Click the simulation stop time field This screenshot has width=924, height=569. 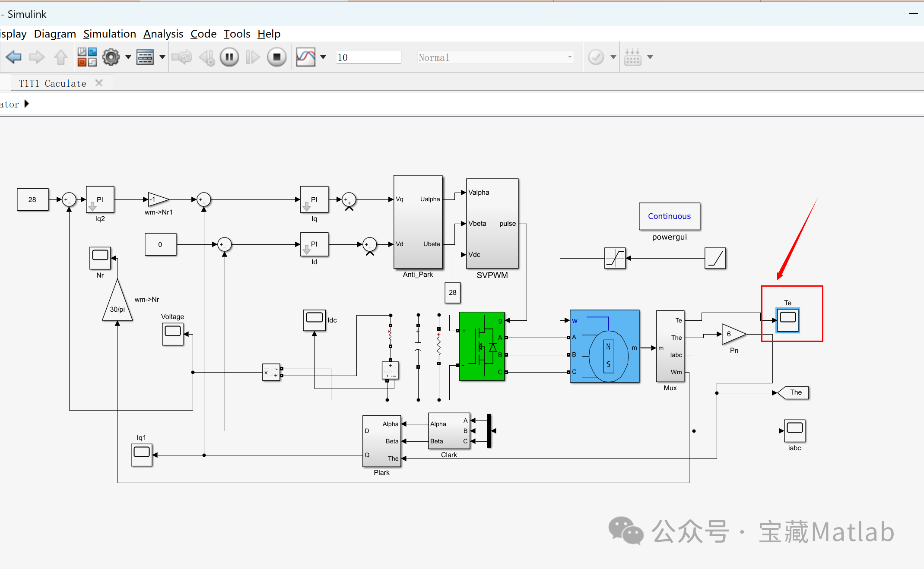[x=368, y=57]
